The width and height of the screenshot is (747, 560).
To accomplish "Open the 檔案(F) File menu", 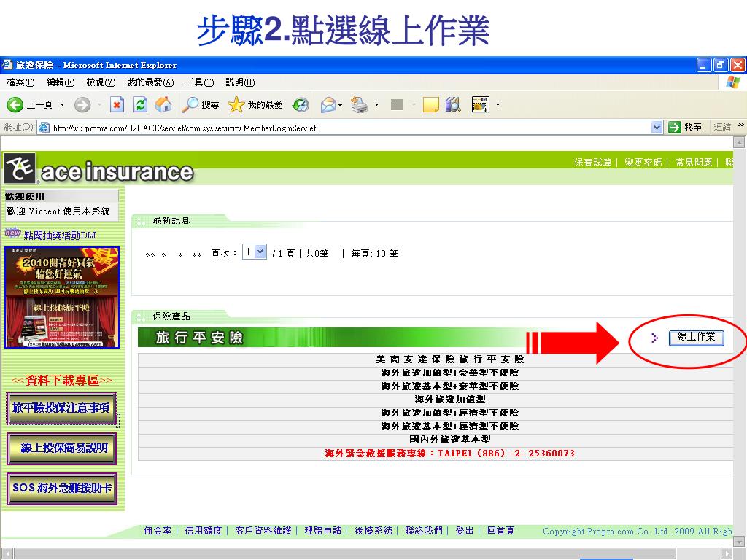I will pos(20,82).
